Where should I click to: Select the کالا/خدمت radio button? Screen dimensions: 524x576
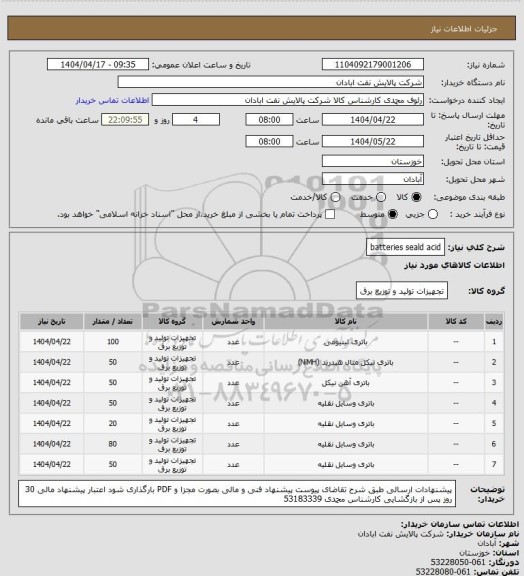click(335, 197)
